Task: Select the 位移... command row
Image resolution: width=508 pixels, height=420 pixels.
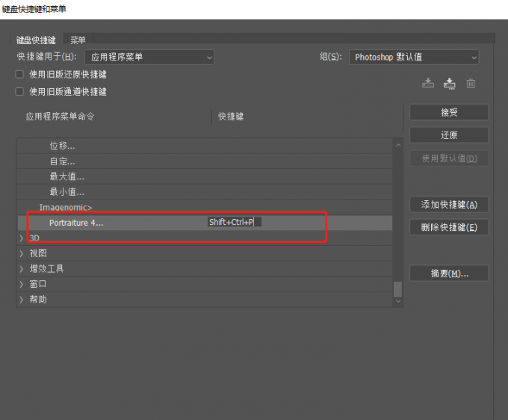Action: 205,146
